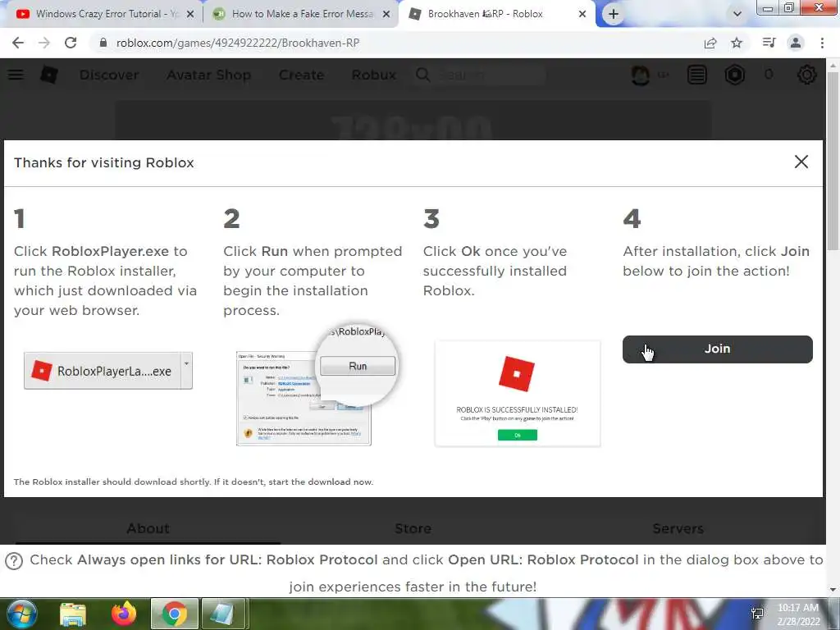Open Chrome's three-dot menu
This screenshot has width=840, height=630.
[822, 43]
